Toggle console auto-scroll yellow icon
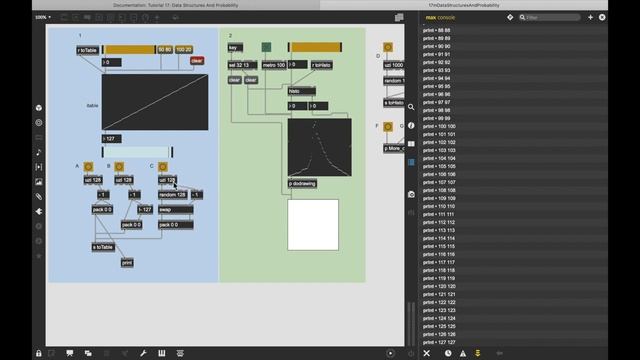This screenshot has height=360, width=640. (478, 353)
